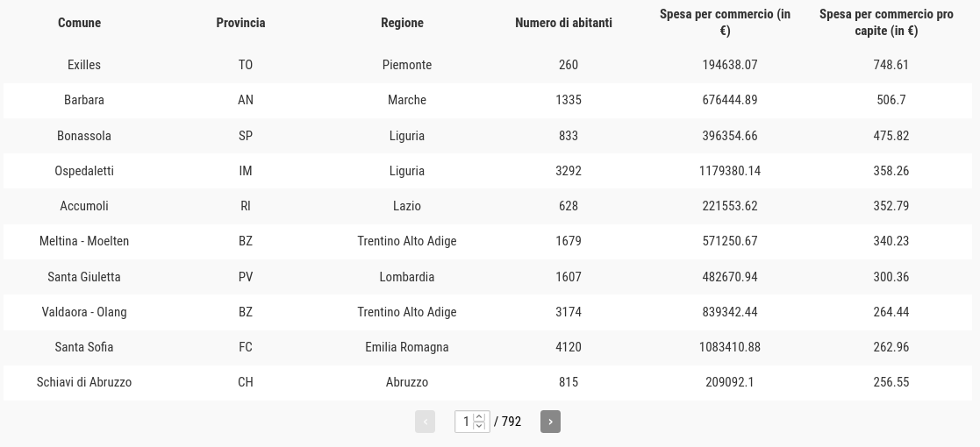Select the Barbara row comune cell
The height and width of the screenshot is (447, 980).
(x=83, y=100)
